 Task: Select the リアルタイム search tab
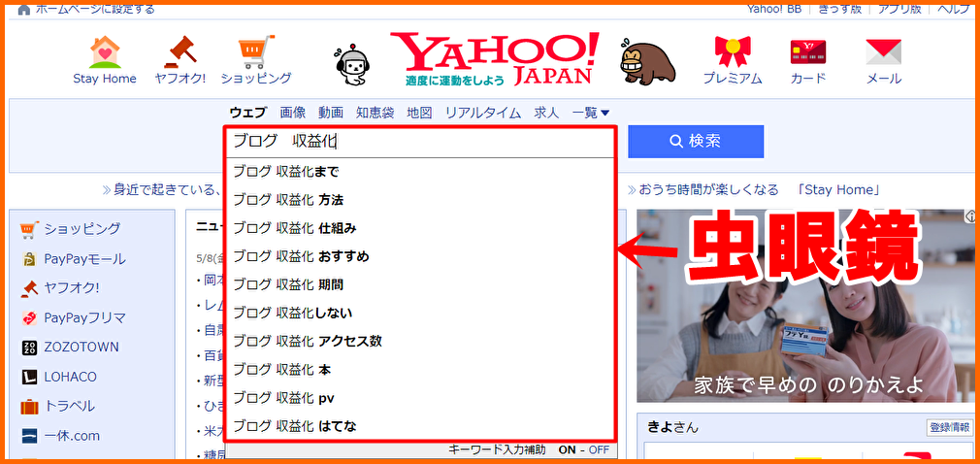point(483,114)
